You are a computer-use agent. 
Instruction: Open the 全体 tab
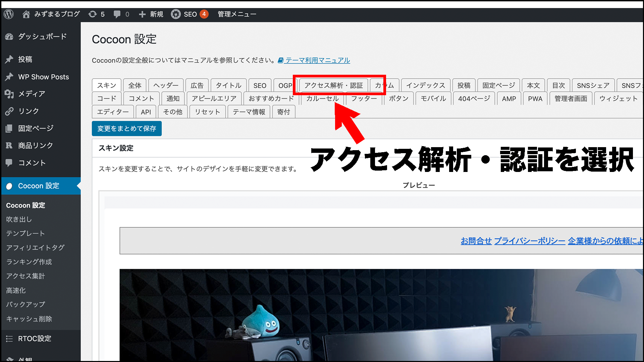135,85
